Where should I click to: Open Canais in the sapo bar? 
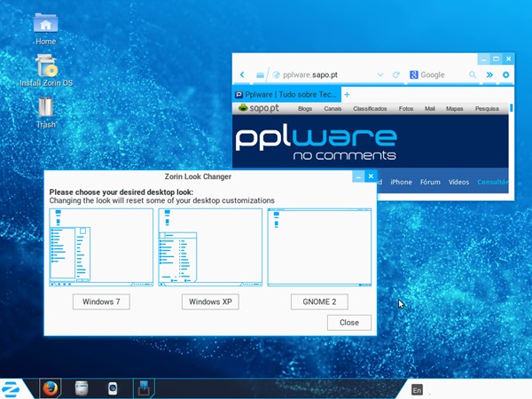tap(332, 108)
